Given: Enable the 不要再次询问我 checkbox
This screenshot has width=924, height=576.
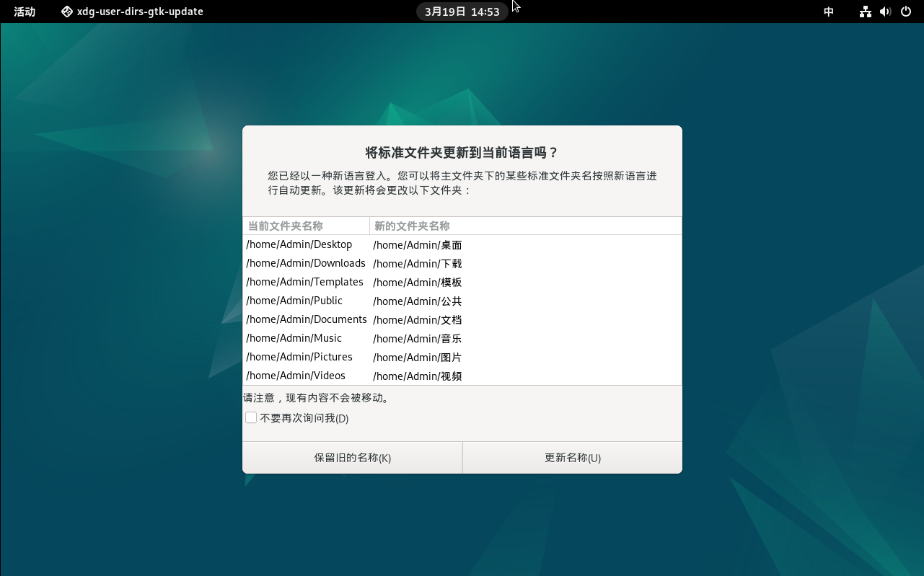Looking at the screenshot, I should (251, 418).
